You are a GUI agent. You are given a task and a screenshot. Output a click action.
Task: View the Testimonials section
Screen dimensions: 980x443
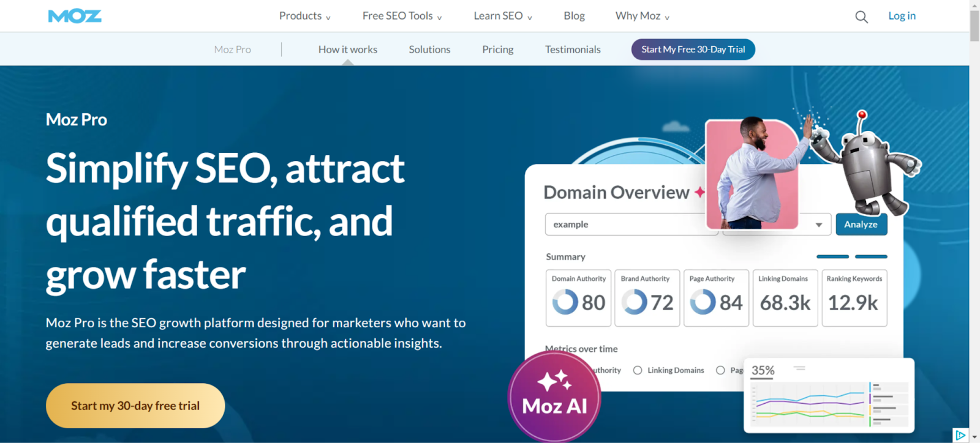pos(573,50)
